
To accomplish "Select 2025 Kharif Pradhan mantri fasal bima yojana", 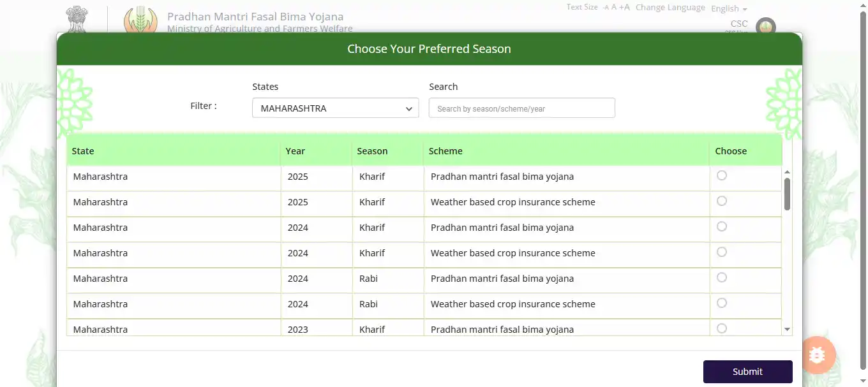I will point(722,175).
